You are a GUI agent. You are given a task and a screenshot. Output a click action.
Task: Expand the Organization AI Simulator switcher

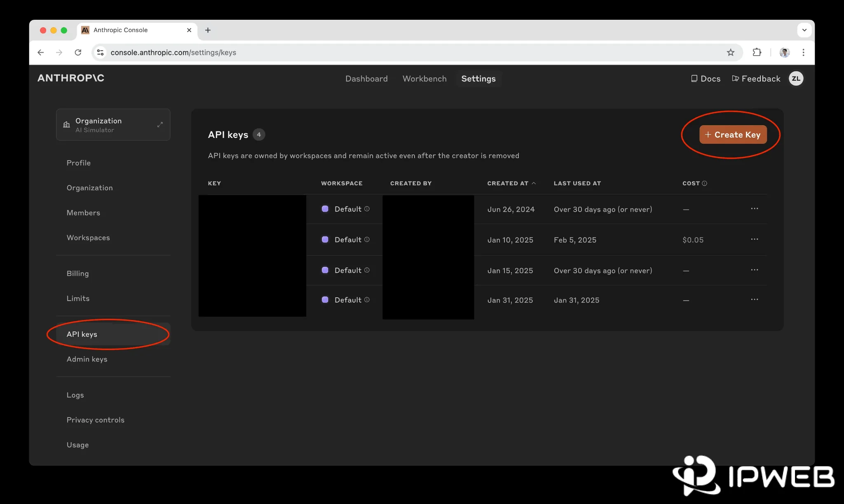click(x=113, y=125)
